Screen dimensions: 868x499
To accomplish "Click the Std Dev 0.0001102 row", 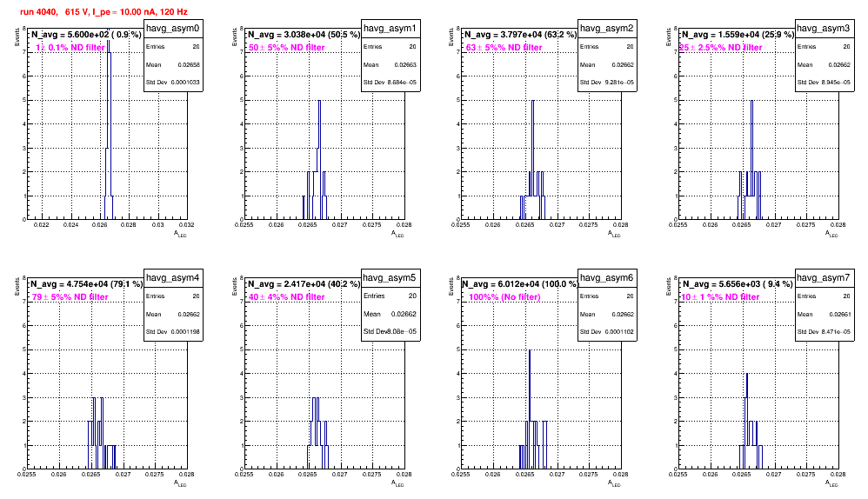I will click(x=607, y=332).
